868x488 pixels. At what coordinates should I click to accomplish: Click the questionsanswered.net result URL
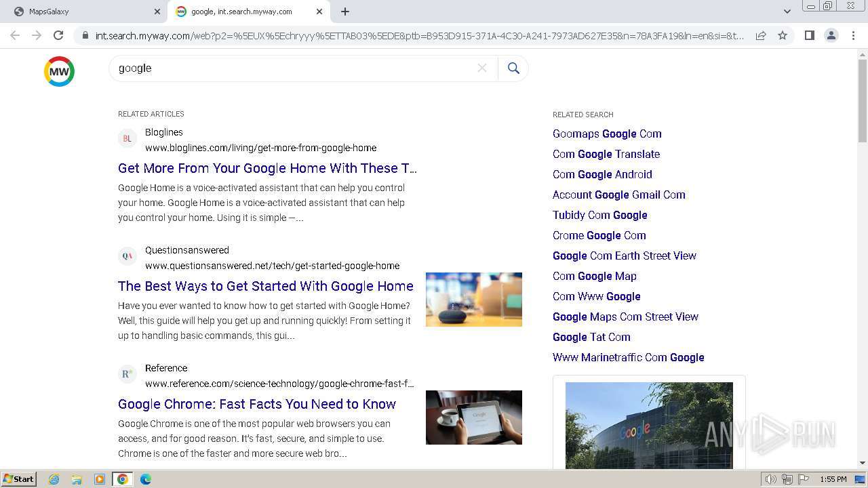coord(272,266)
